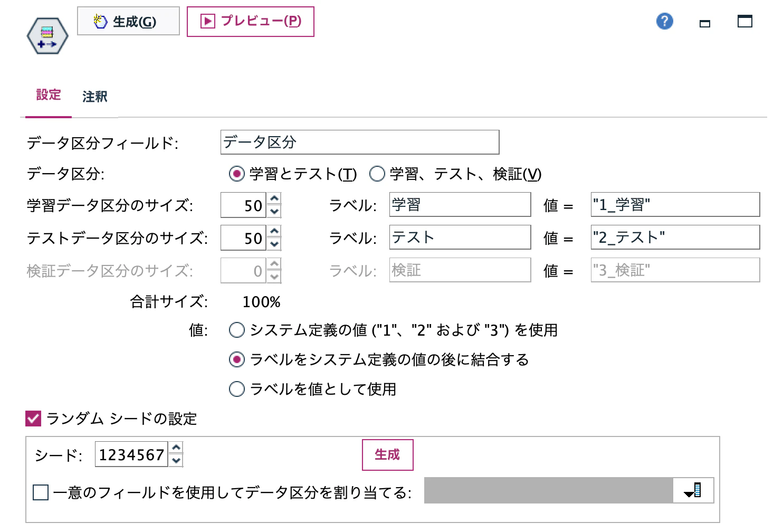Decrease テストデータ区分のサイズ with down arrow
Image resolution: width=783 pixels, height=532 pixels.
point(274,244)
